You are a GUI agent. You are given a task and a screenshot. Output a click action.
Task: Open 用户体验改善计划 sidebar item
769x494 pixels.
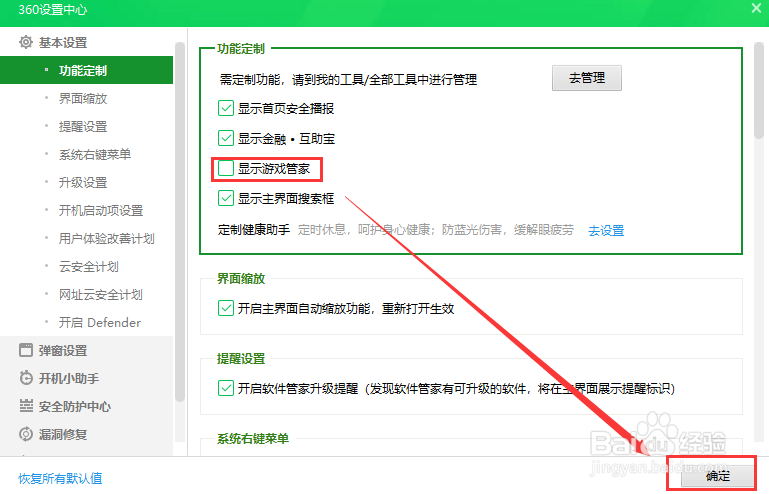coord(106,238)
